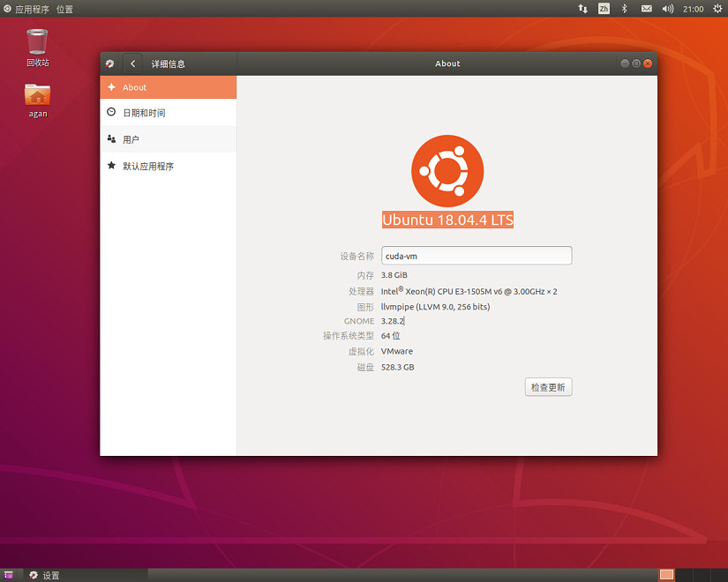This screenshot has width=728, height=582.
Task: Click the Ubuntu 18.04.4 LTS title text
Action: [x=447, y=220]
